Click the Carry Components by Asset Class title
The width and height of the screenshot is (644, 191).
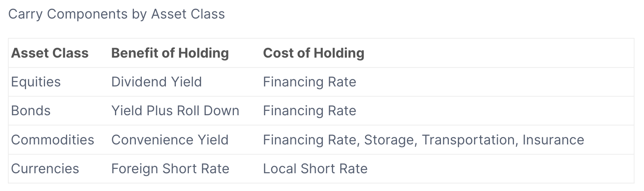117,14
